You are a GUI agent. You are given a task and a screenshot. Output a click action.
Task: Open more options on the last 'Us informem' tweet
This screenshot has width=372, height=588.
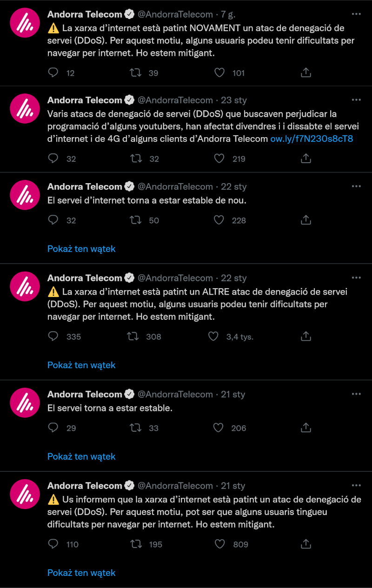[356, 486]
